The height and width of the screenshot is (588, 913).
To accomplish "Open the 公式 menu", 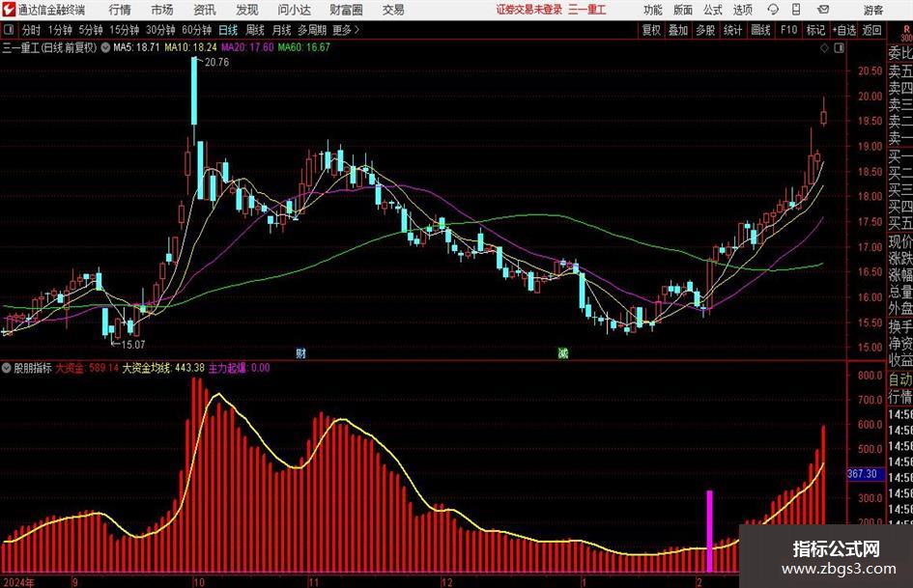I will [712, 10].
